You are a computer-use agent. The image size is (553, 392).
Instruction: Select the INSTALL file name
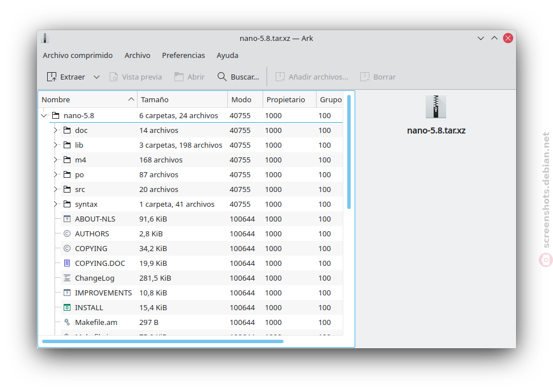pos(89,308)
